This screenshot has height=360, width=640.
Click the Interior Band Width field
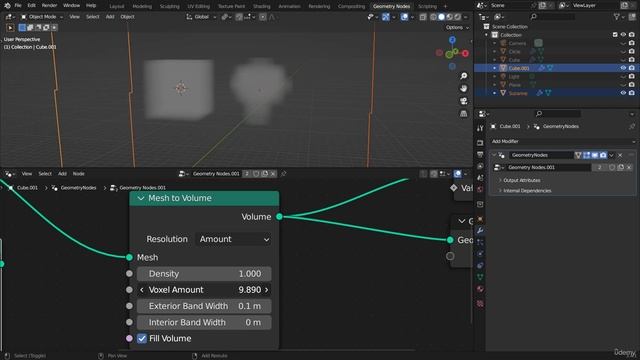[x=204, y=322]
